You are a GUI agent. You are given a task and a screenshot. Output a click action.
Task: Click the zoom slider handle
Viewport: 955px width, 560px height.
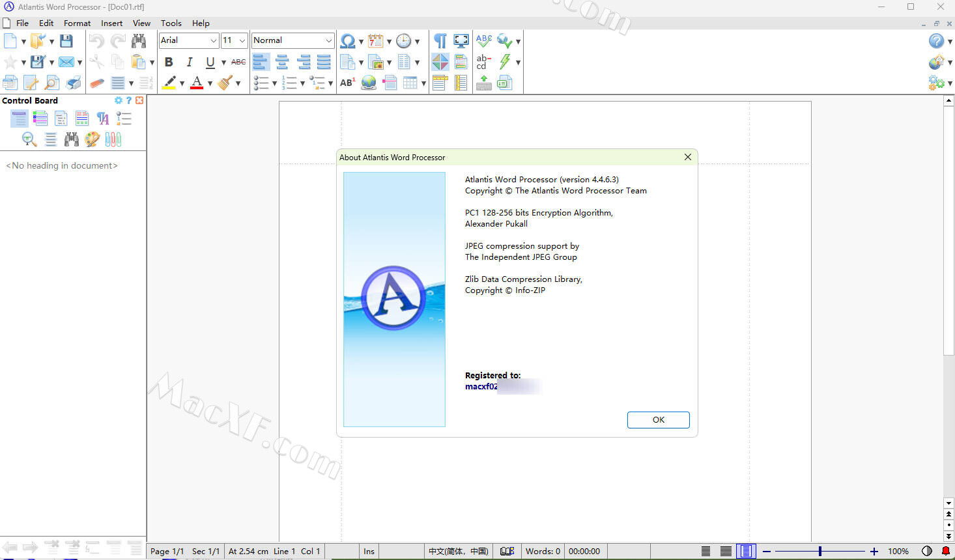820,552
